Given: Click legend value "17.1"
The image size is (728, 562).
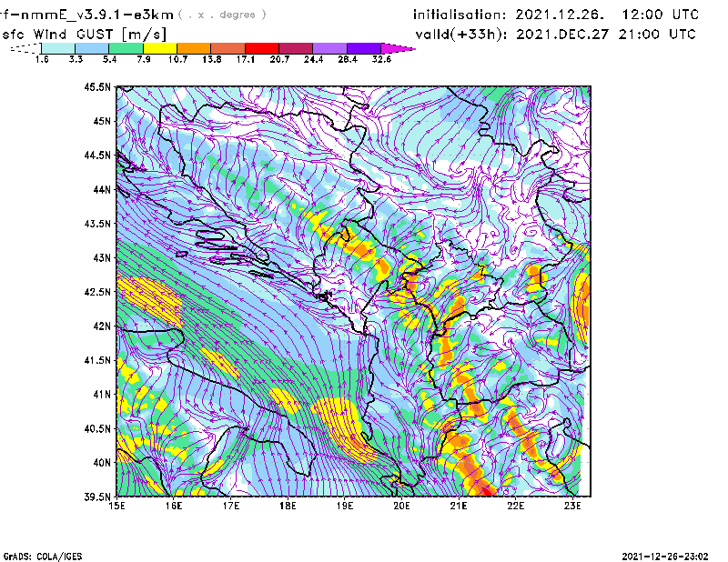Looking at the screenshot, I should [246, 59].
